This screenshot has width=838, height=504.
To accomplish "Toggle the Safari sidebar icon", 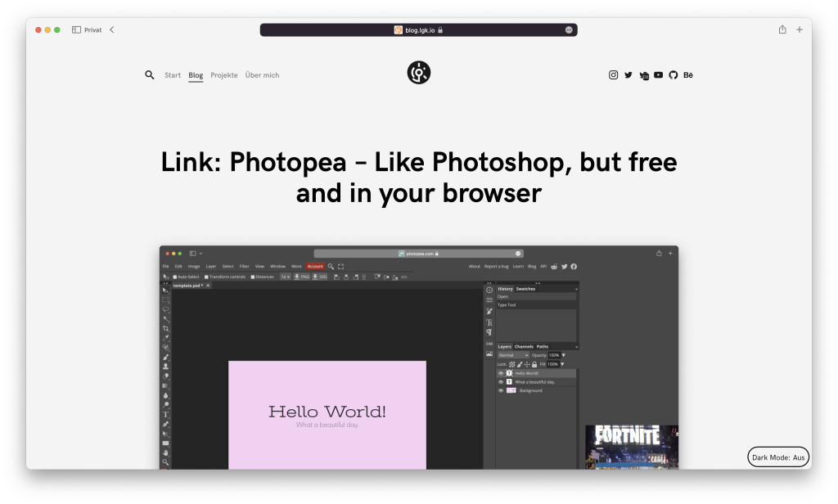I will (76, 30).
